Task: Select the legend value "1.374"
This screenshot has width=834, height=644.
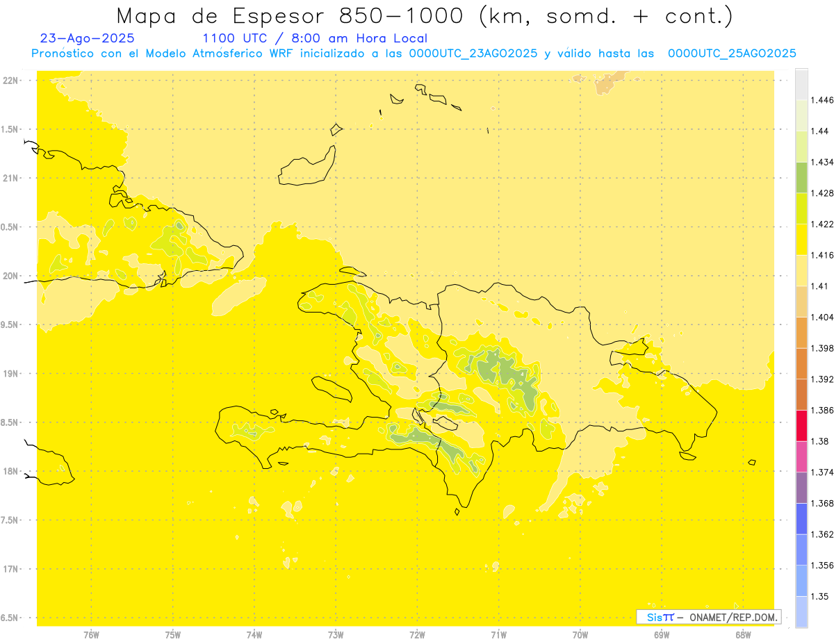Action: point(822,472)
